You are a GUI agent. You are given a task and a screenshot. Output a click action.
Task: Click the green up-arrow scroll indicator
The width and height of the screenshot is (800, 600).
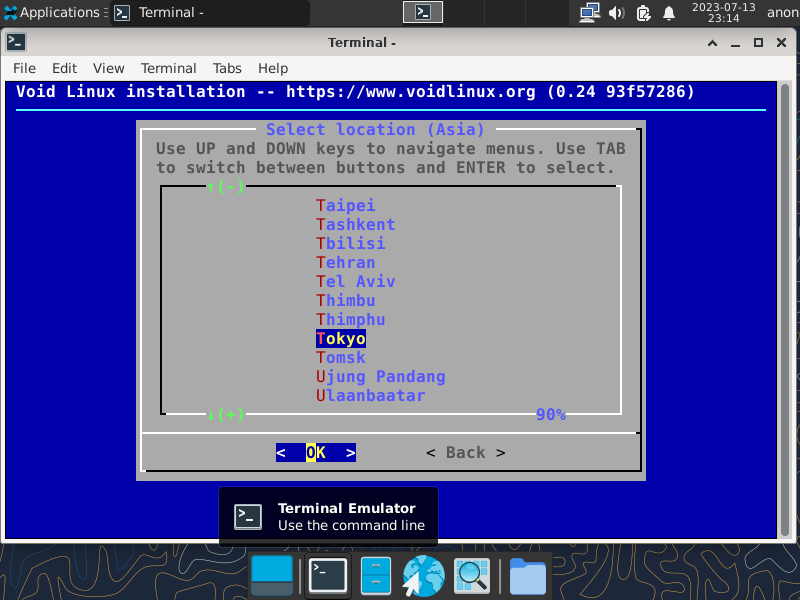point(225,187)
